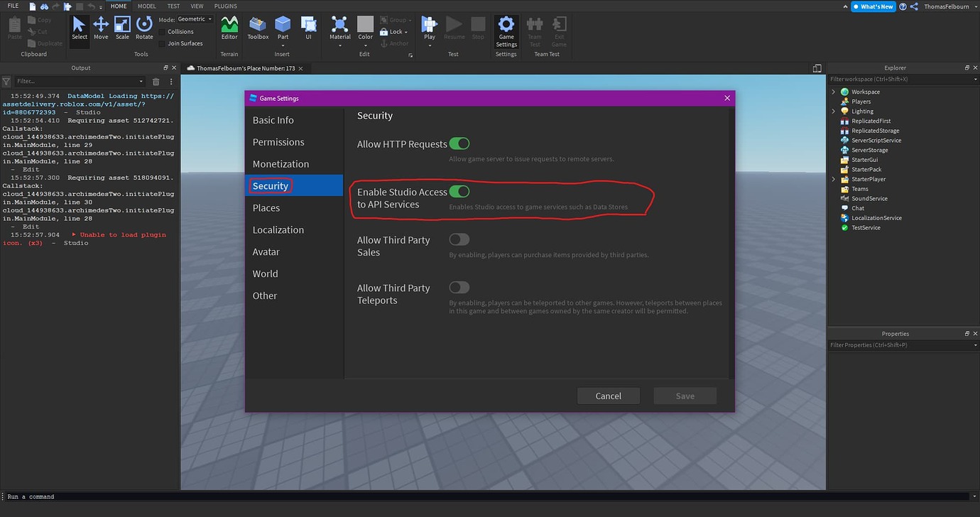980x517 pixels.
Task: Select the Scale tool
Action: [x=122, y=28]
